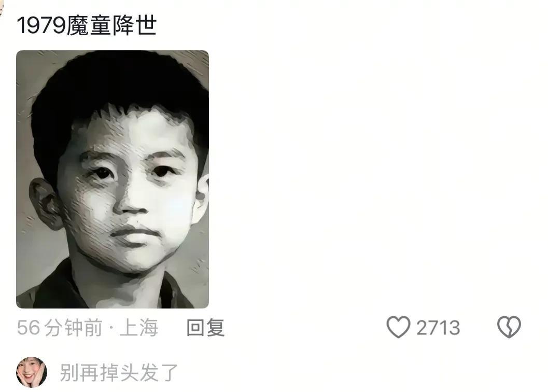Open the avatar of the smiling girl replier

32,372
